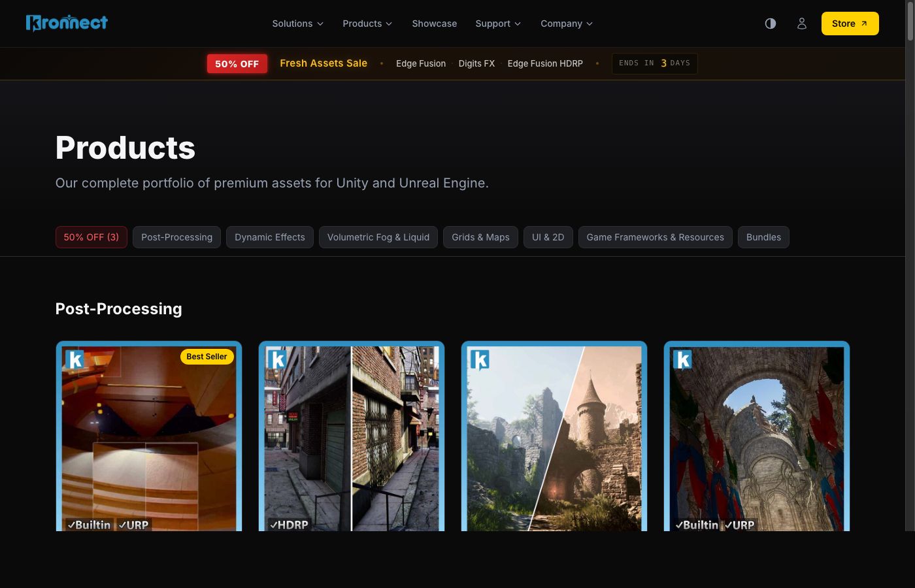This screenshot has height=588, width=915.
Task: Open the user account icon
Action: pyautogui.click(x=802, y=24)
